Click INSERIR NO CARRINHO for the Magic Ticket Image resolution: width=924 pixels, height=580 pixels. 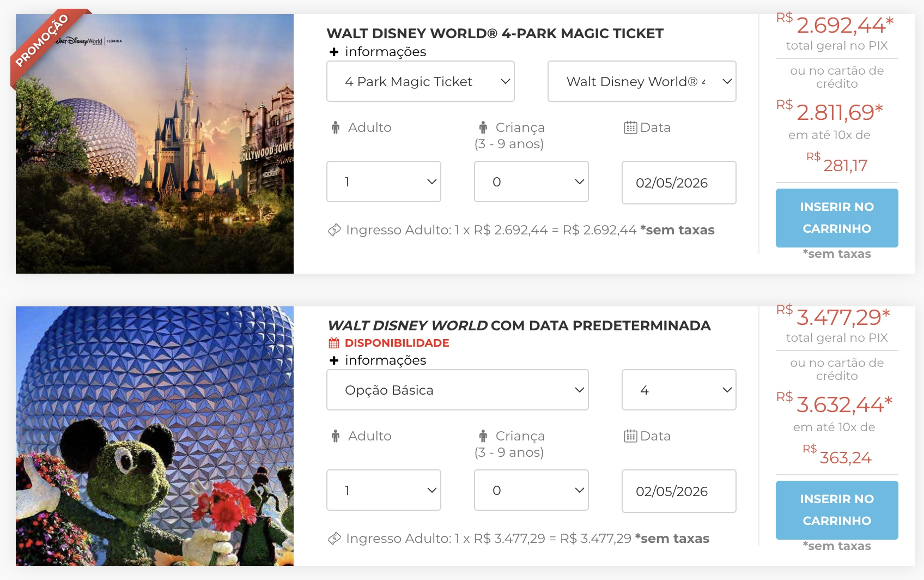[836, 218]
